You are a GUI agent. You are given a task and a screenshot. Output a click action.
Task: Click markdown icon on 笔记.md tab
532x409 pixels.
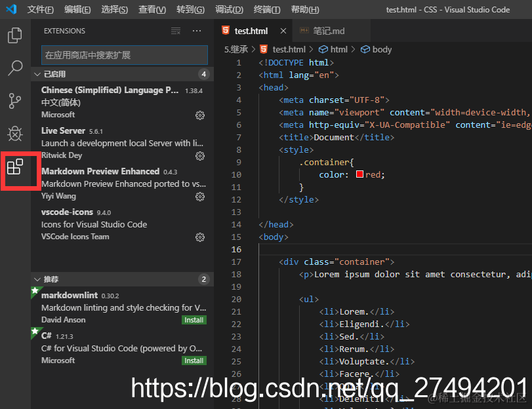(x=304, y=31)
